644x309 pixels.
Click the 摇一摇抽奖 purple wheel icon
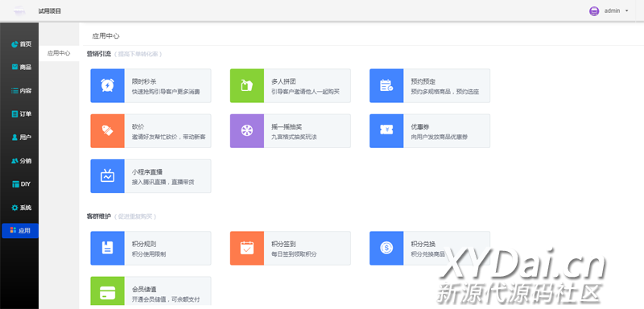pos(247,131)
